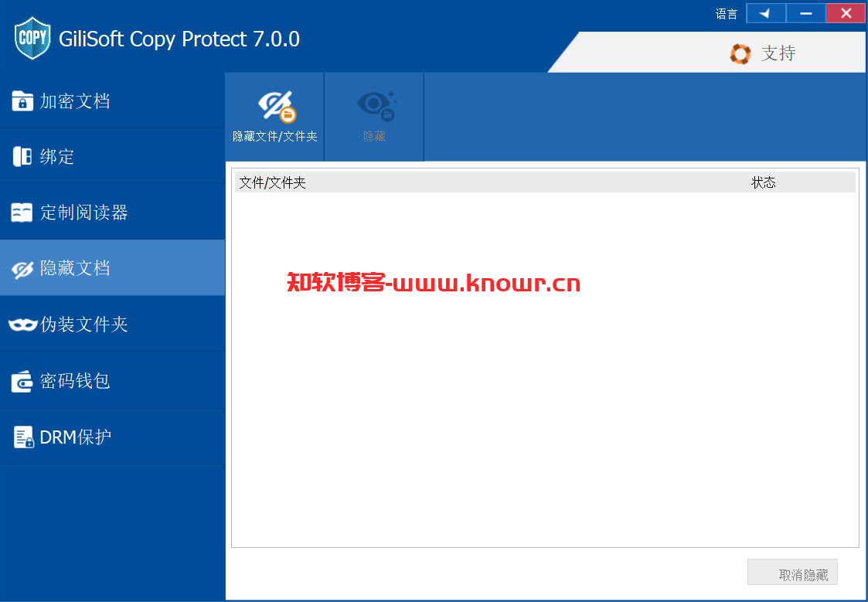Click the 隐藏文件/文件夹 toolbar button

pos(274,117)
